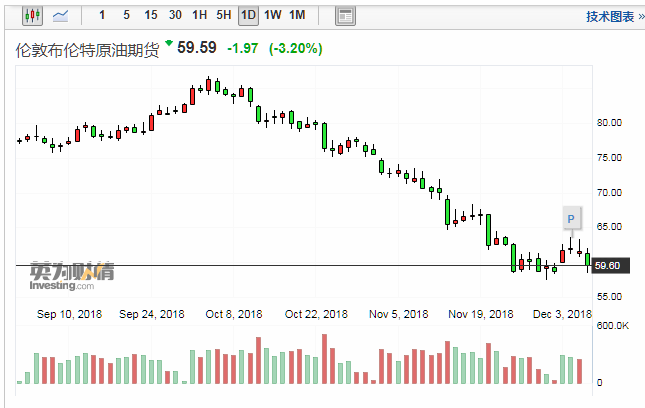Screen dimensions: 645x408
Task: Click the percent change (-3.20%)
Action: click(296, 49)
